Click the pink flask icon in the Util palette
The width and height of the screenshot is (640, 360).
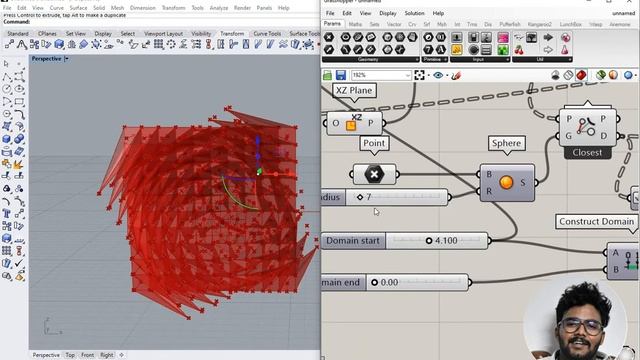pyautogui.click(x=565, y=50)
